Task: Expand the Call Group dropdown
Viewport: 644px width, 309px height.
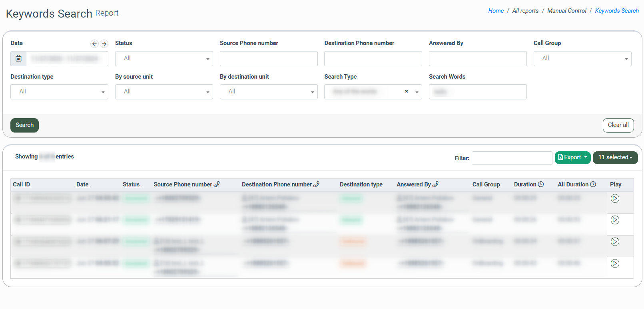Action: (582, 59)
